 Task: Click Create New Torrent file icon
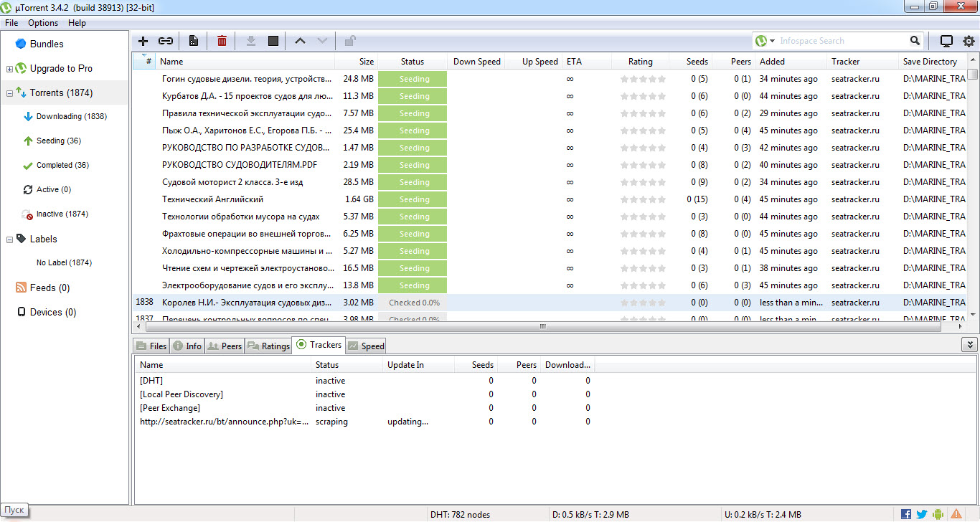pyautogui.click(x=193, y=41)
